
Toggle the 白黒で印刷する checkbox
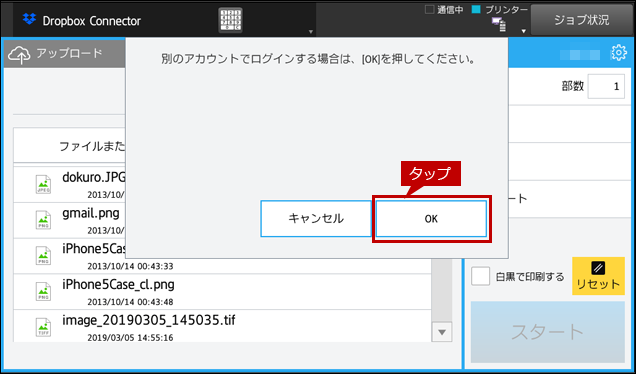480,277
